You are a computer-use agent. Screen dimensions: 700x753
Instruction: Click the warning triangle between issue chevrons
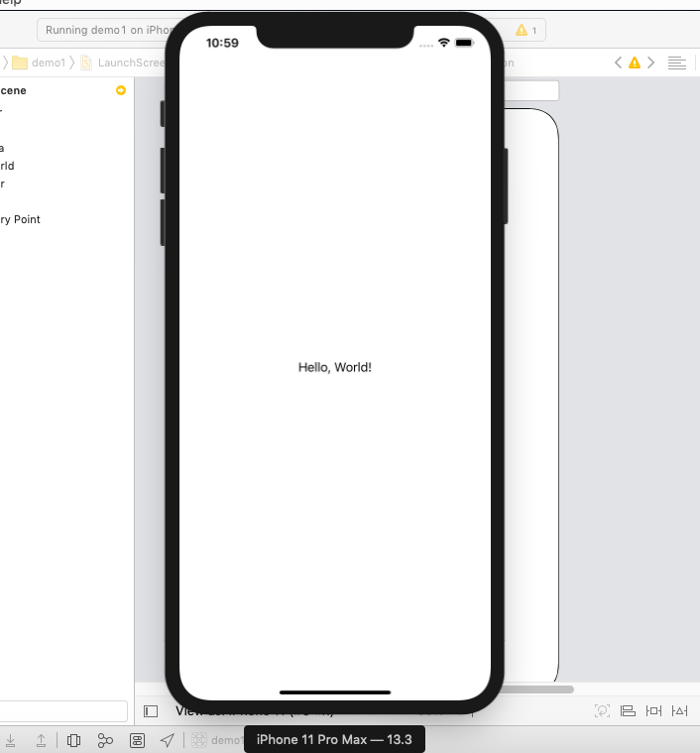(635, 63)
